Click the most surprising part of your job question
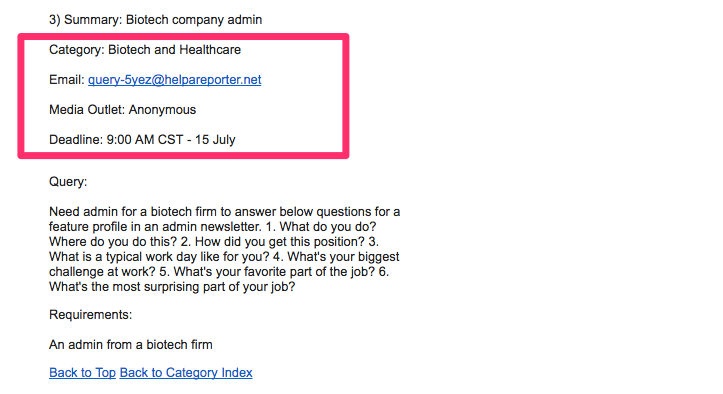Viewport: 723px width, 394px height. (x=172, y=287)
